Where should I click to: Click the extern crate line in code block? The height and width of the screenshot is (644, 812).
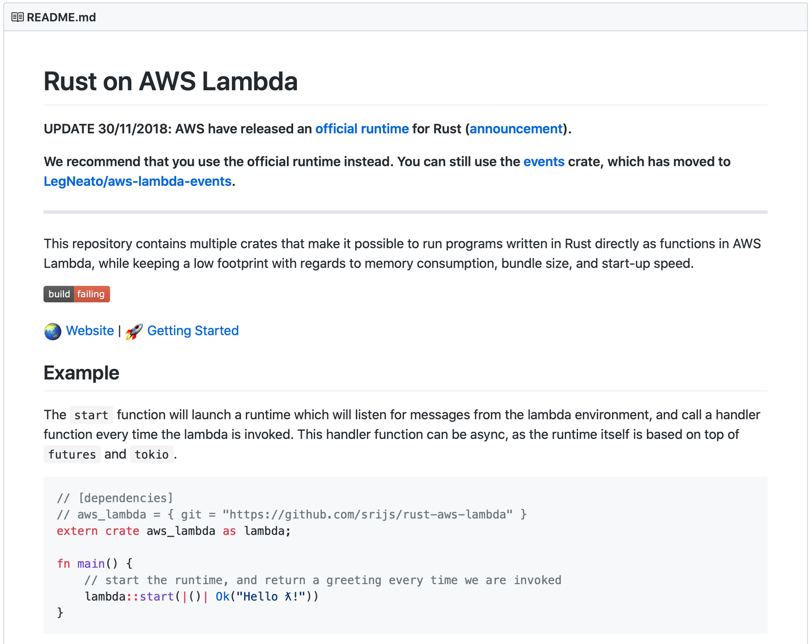tap(173, 531)
